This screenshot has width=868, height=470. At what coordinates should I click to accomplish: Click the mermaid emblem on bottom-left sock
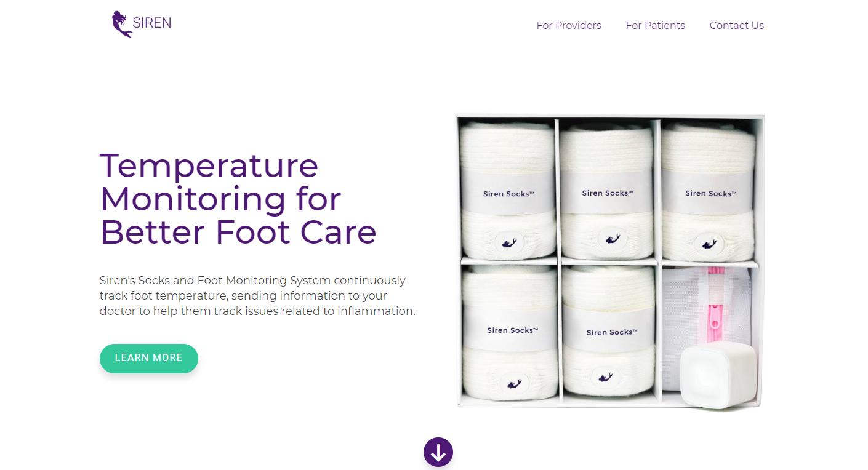[515, 384]
